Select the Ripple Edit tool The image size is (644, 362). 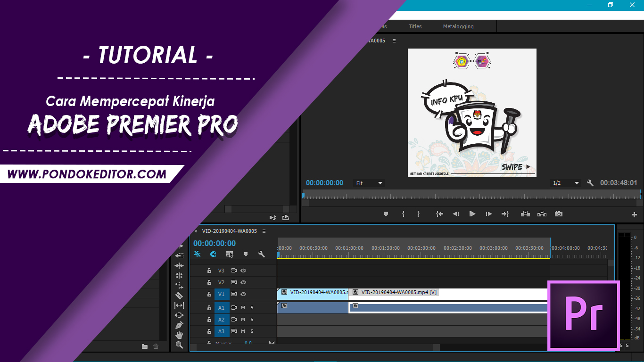pyautogui.click(x=180, y=266)
